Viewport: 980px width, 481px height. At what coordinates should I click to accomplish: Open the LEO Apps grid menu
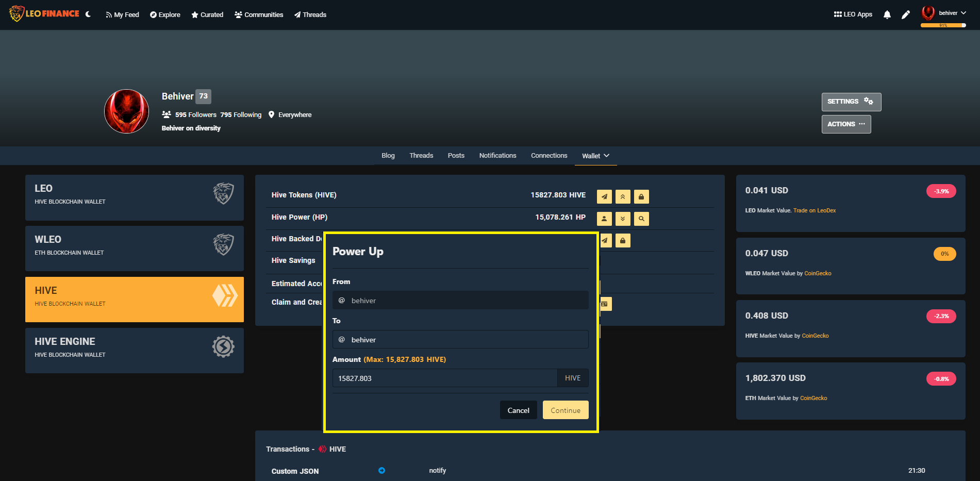[x=853, y=14]
